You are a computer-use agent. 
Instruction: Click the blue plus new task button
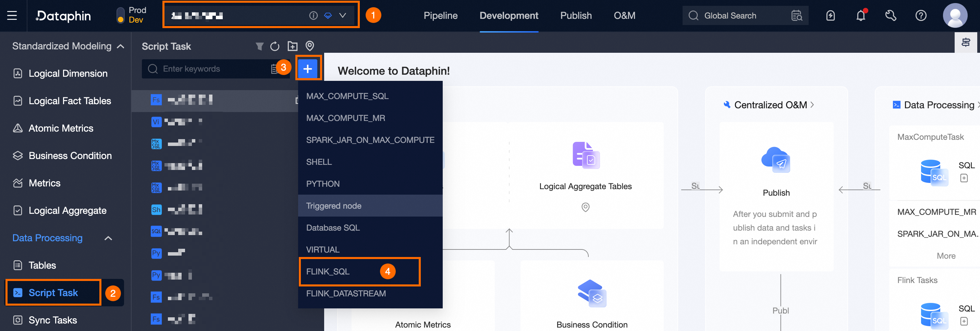pos(307,69)
